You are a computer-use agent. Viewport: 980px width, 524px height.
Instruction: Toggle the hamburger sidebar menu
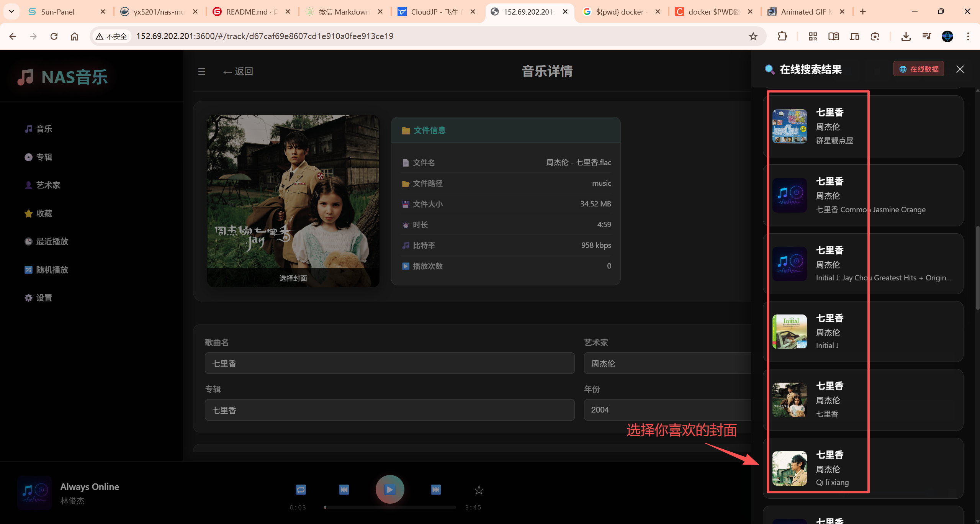[202, 72]
